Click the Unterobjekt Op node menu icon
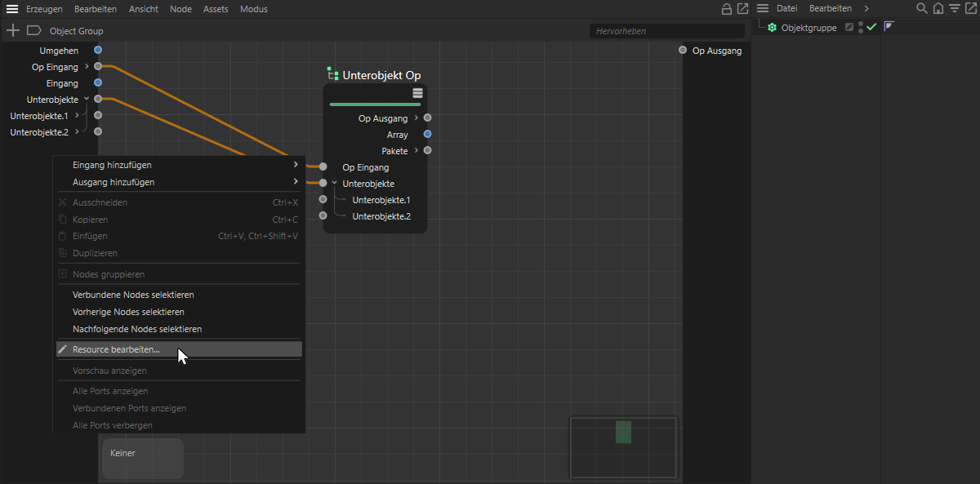Screen dimensions: 980x484 [417, 93]
